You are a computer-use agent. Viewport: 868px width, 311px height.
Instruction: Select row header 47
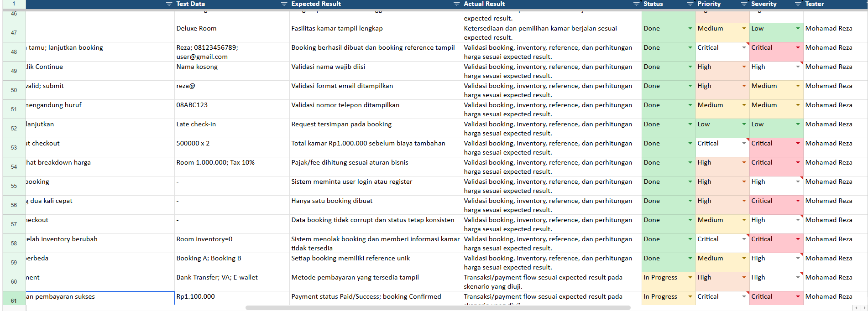[x=14, y=33]
